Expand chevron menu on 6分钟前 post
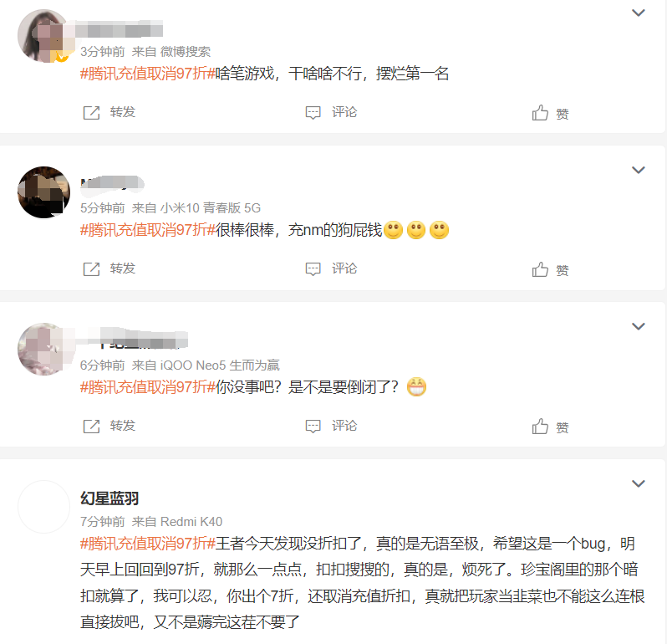This screenshot has width=667, height=644. tap(638, 326)
